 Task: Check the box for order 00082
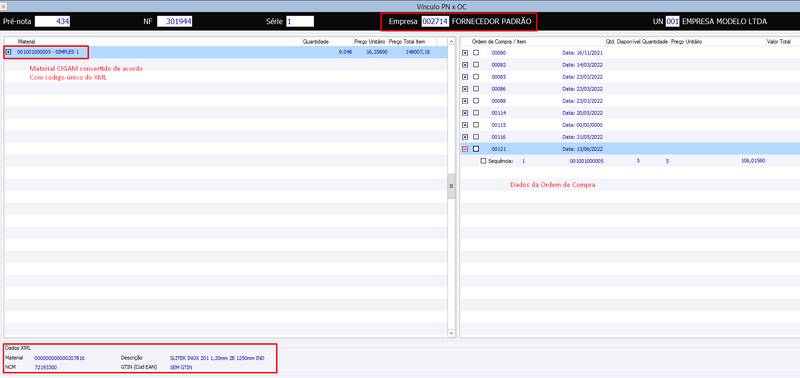pos(476,65)
